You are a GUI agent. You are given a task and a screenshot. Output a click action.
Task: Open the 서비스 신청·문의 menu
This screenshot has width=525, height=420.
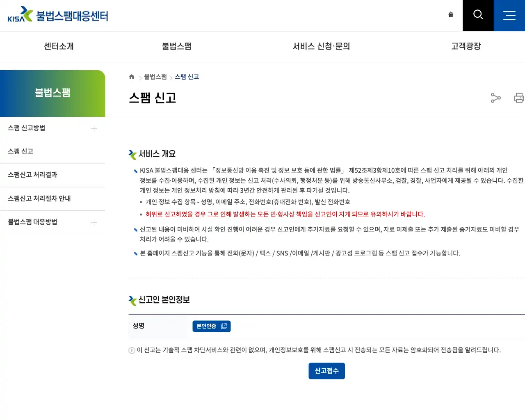(321, 46)
